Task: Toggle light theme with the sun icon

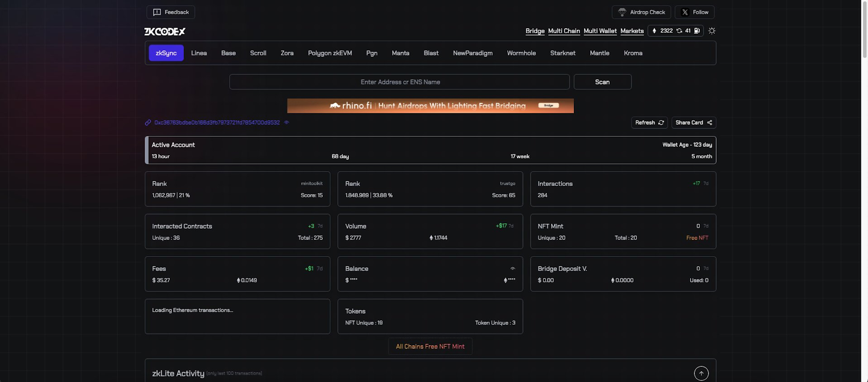Action: (x=712, y=31)
